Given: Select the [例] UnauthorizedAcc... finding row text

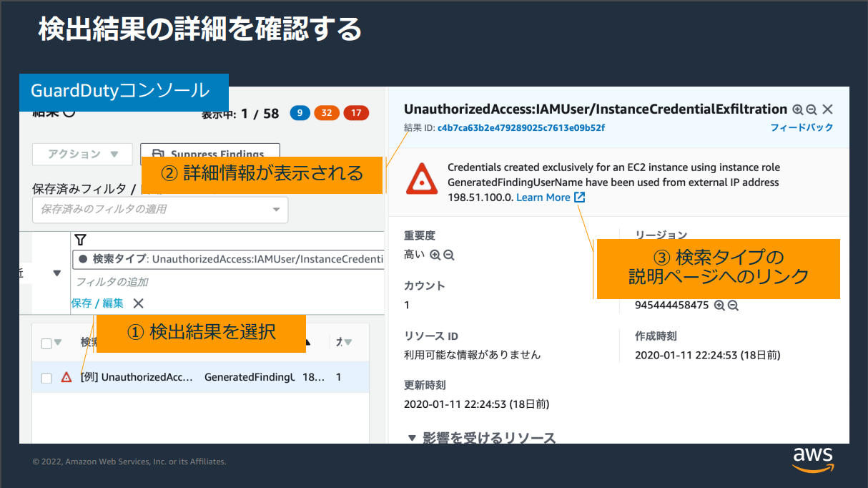Looking at the screenshot, I should click(137, 377).
